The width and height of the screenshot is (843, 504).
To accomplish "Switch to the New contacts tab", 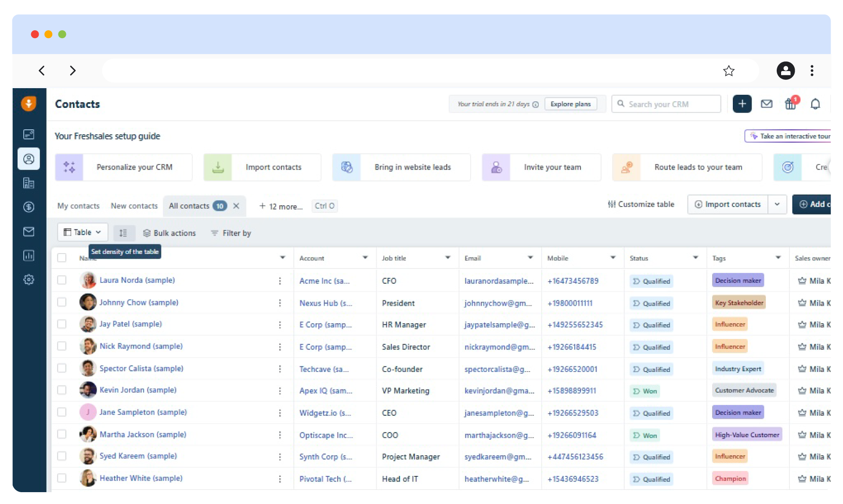I will (x=134, y=206).
